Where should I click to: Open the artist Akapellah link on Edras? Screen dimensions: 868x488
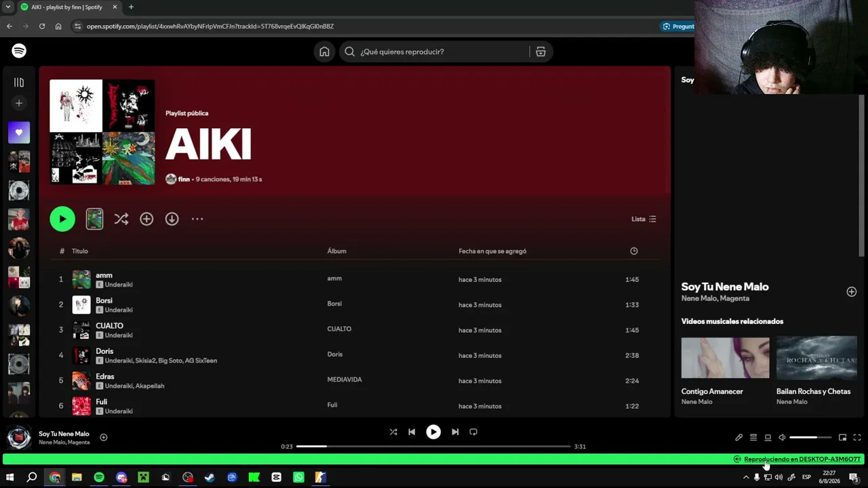point(149,386)
